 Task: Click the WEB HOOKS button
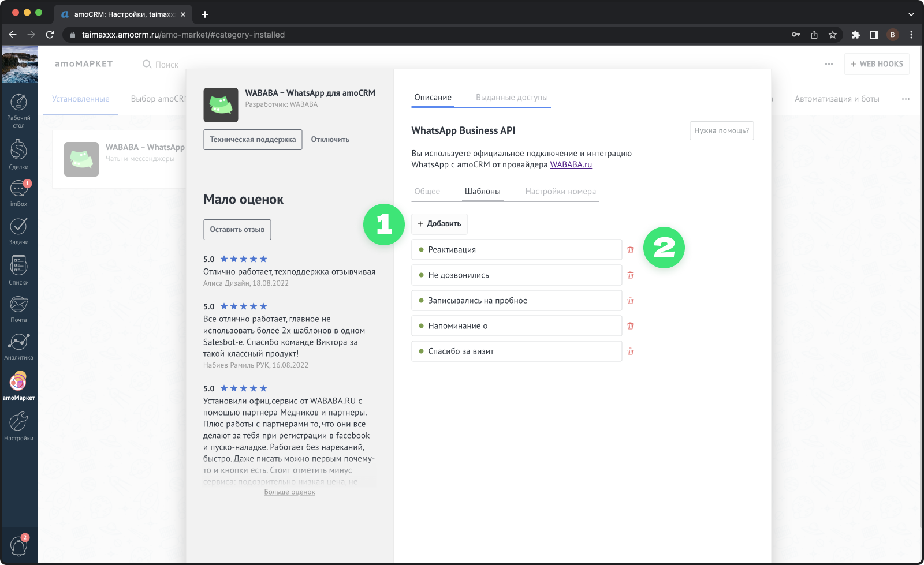pyautogui.click(x=877, y=64)
